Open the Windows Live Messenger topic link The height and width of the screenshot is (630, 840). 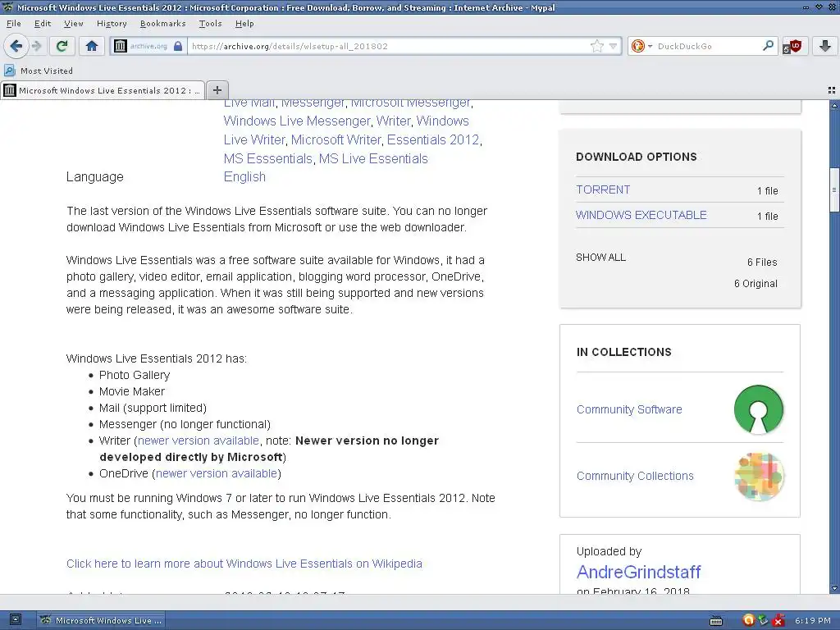coord(297,121)
